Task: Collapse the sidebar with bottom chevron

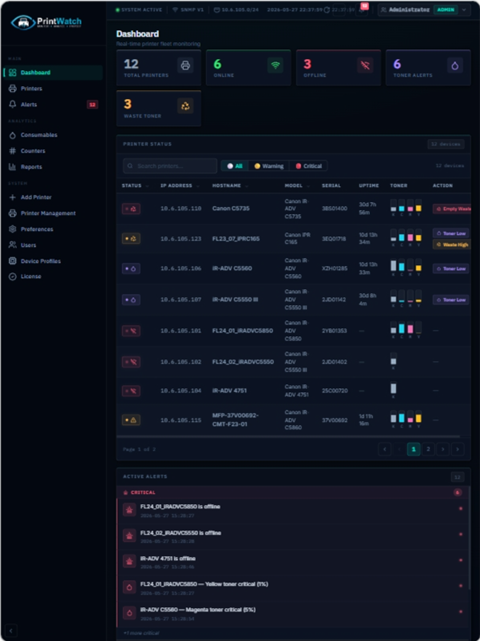Action: pos(11,630)
